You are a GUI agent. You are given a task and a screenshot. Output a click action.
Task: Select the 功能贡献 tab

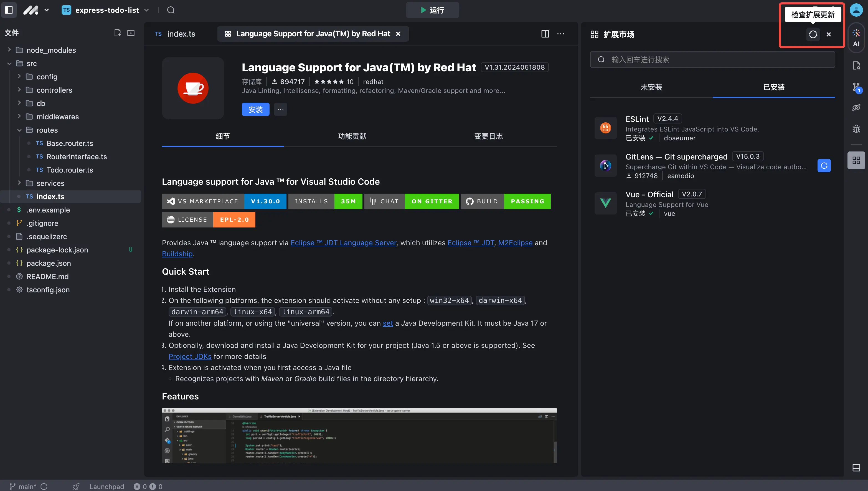click(352, 136)
